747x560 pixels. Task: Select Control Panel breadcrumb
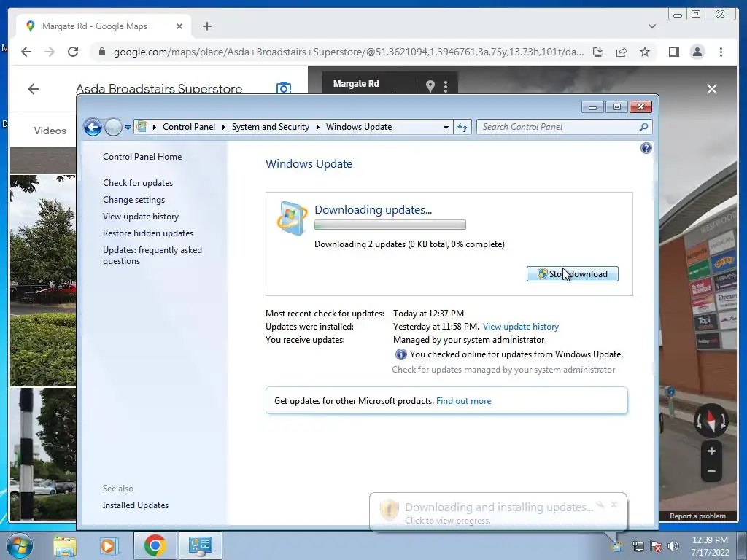click(x=189, y=127)
